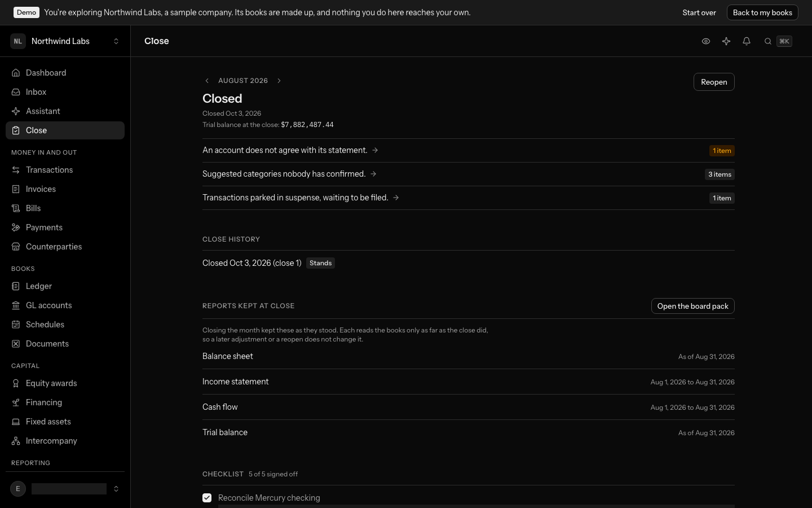Image resolution: width=812 pixels, height=508 pixels.
Task: Open 'An account does not agree' issue
Action: (469, 151)
